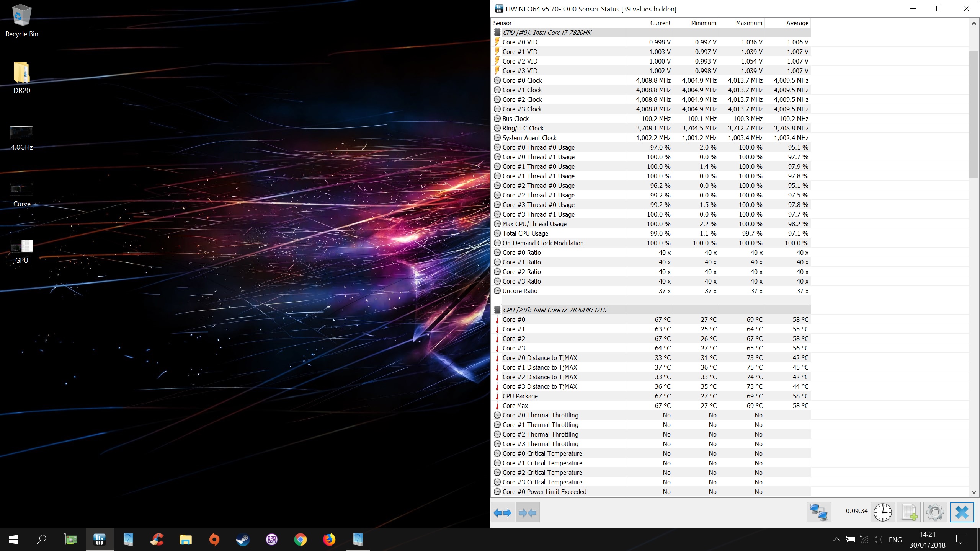The height and width of the screenshot is (551, 980).
Task: Select Core #0 Thread #0 Usage row
Action: coord(651,147)
